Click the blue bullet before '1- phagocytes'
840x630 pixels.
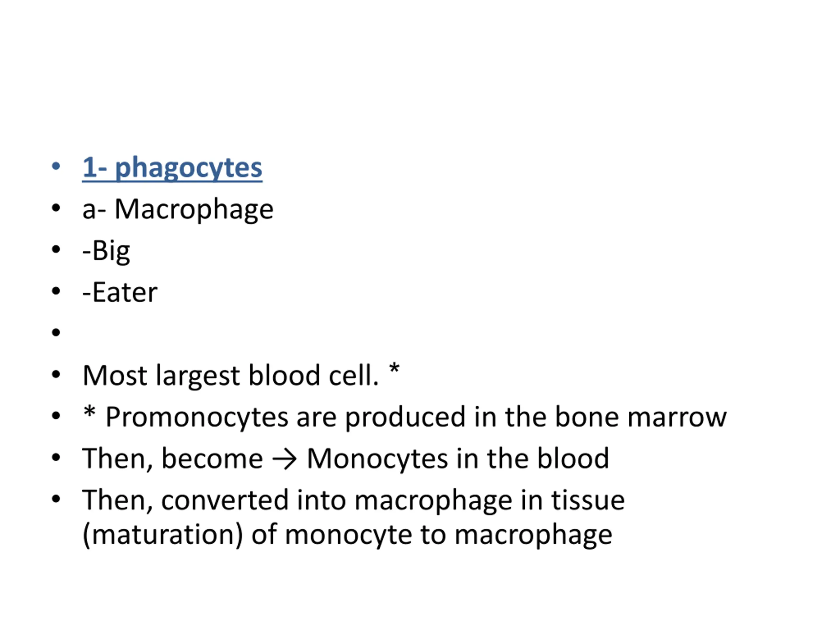pos(56,166)
